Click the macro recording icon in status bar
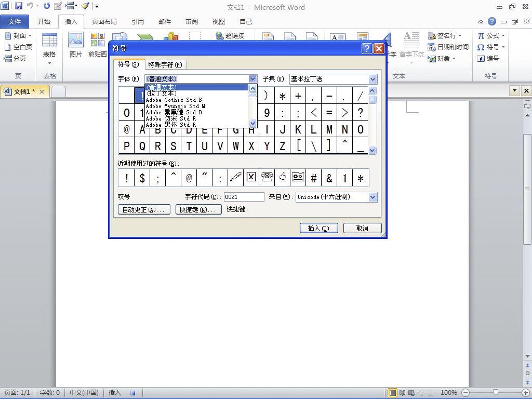Screen dimensions: 532x399 [132, 393]
